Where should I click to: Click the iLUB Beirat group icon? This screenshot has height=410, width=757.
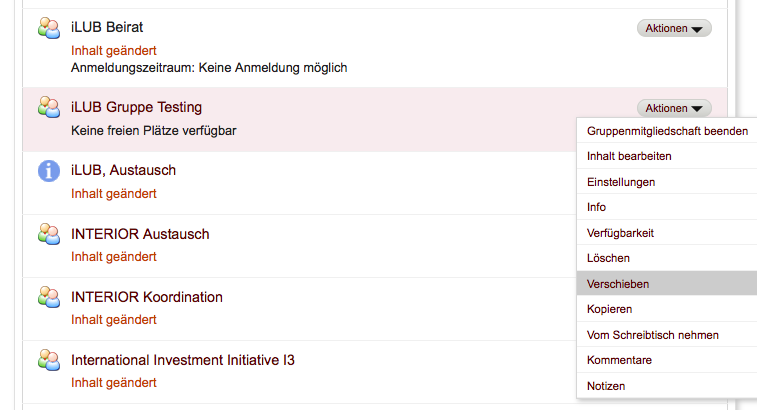pos(49,28)
